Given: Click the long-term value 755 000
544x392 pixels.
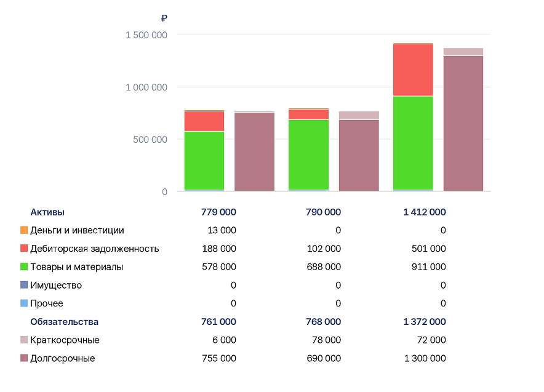Looking at the screenshot, I should [219, 358].
